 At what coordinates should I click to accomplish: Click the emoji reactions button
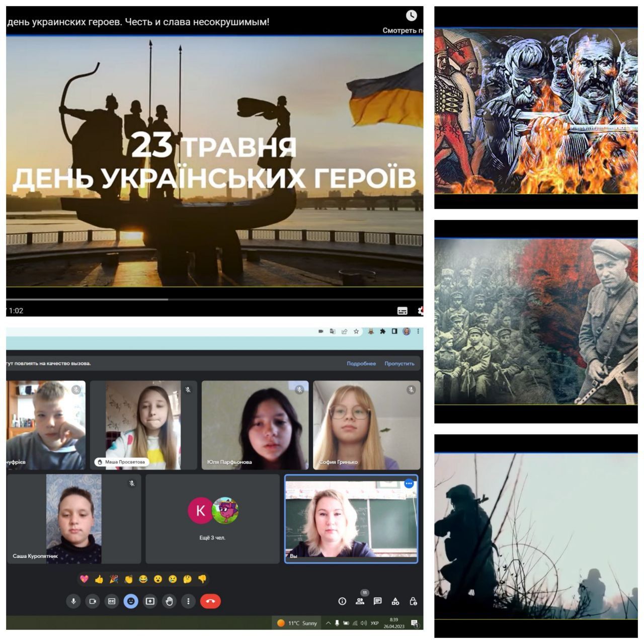tap(131, 601)
